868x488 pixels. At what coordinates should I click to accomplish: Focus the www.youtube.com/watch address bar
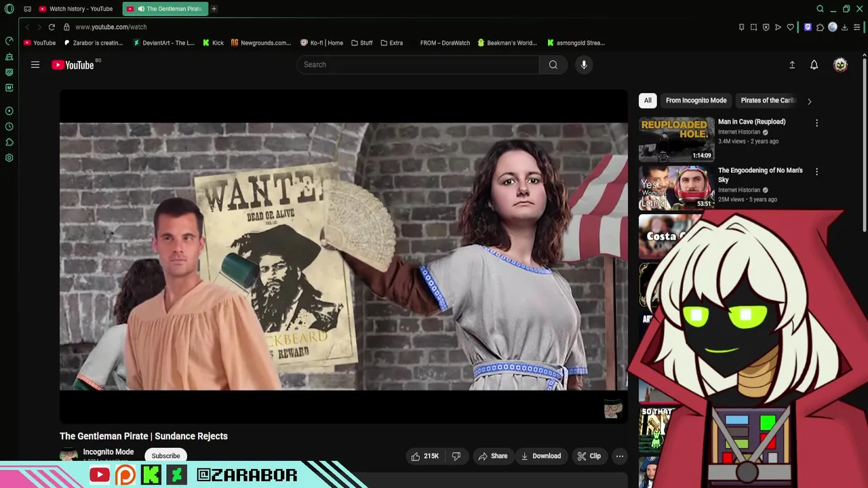tap(111, 27)
